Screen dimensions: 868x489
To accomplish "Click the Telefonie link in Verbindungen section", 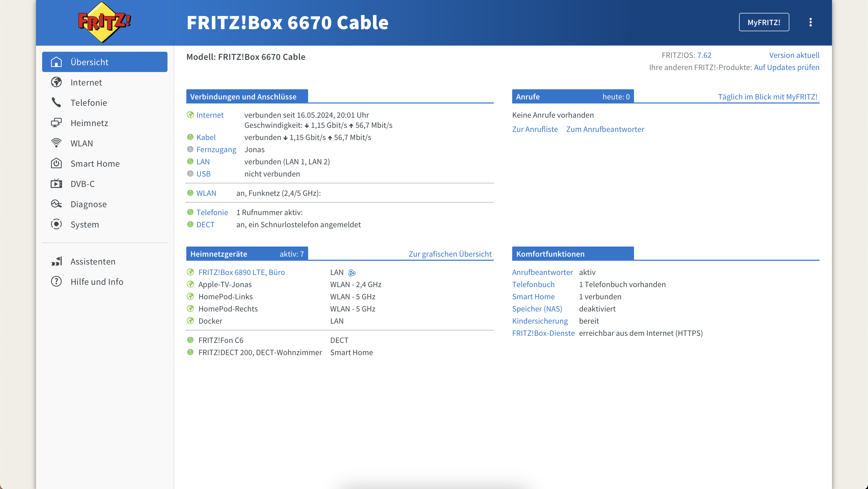I will click(x=212, y=212).
